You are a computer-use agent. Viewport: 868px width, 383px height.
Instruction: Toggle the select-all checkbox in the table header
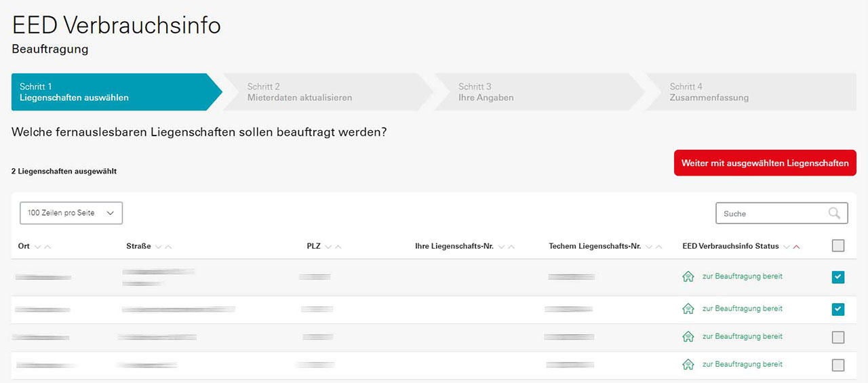pos(838,246)
